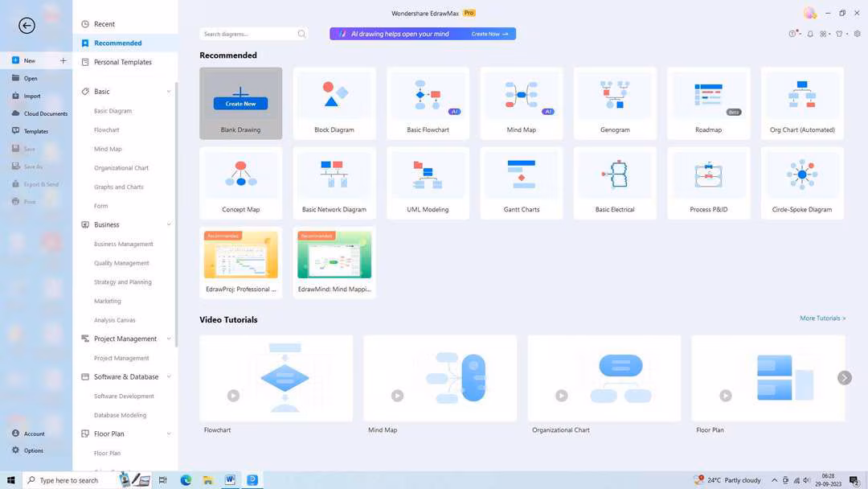Viewport: 868px width, 489px height.
Task: Select Software Development category
Action: click(x=124, y=396)
